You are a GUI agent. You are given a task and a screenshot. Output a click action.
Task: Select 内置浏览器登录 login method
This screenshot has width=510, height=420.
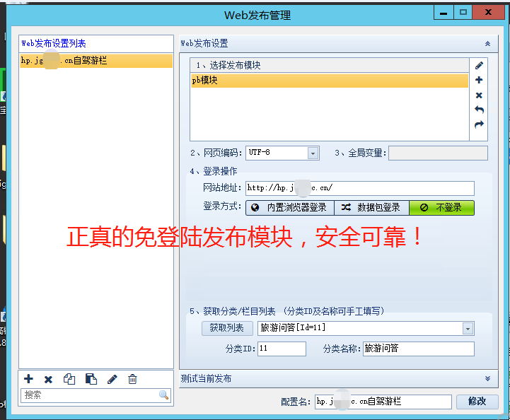[x=290, y=207]
